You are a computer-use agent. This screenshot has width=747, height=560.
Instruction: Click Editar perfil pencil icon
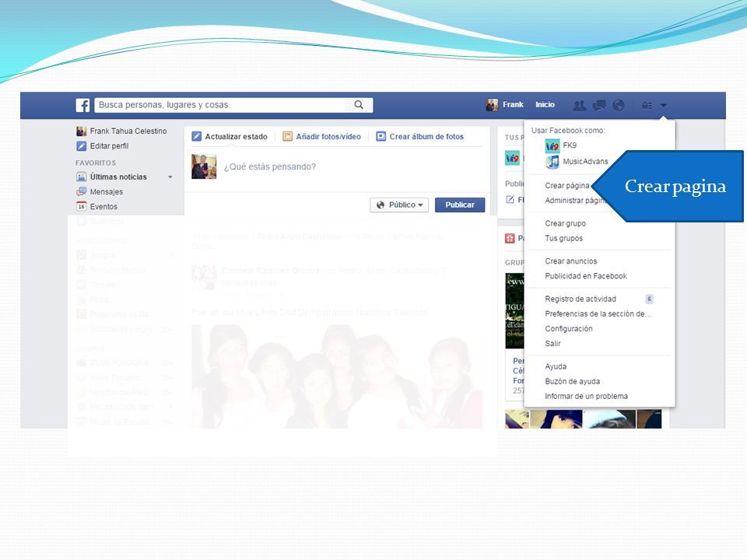pyautogui.click(x=82, y=146)
